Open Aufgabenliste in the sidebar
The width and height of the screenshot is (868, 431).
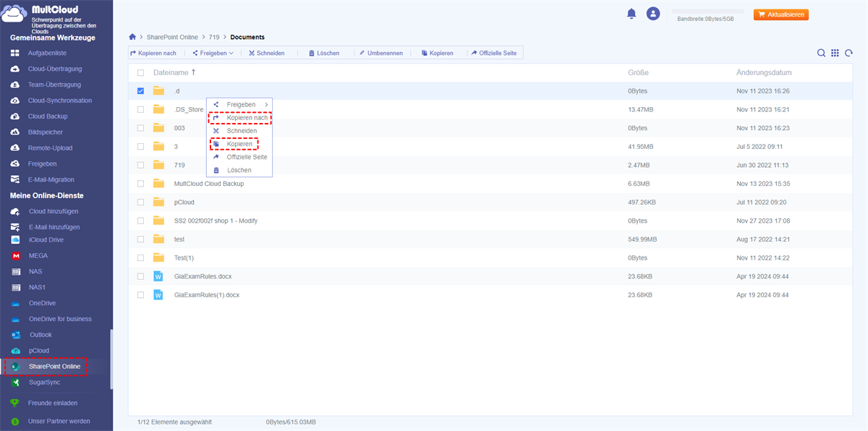tap(46, 54)
